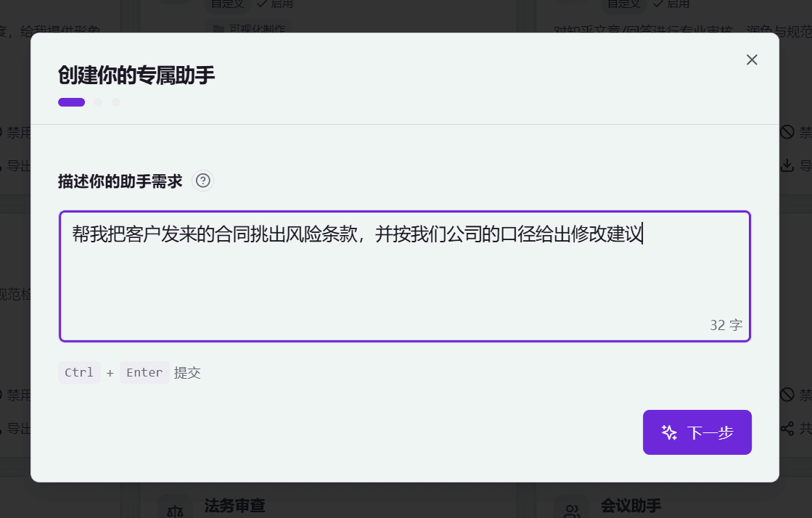812x518 pixels.
Task: Click the third step indicator dot
Action: click(x=116, y=102)
